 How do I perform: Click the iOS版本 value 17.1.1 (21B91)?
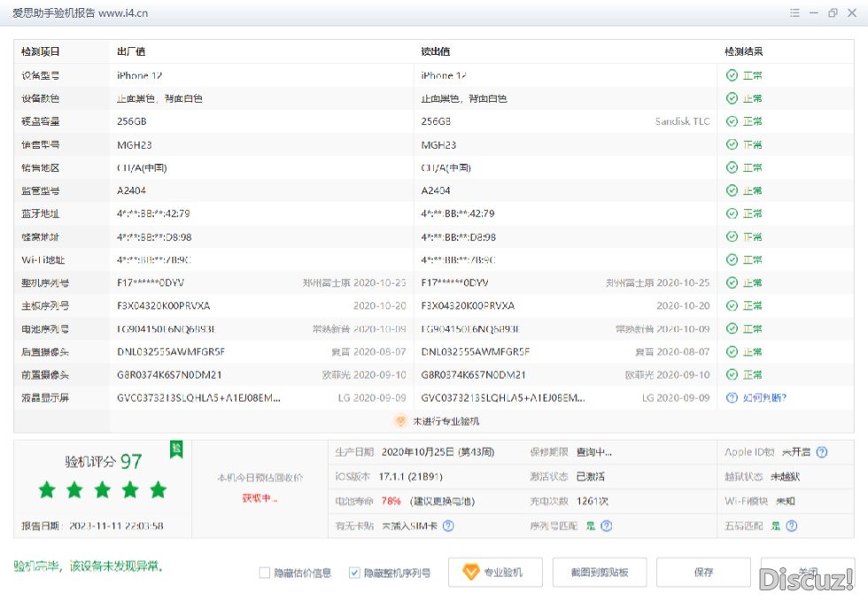tap(411, 476)
